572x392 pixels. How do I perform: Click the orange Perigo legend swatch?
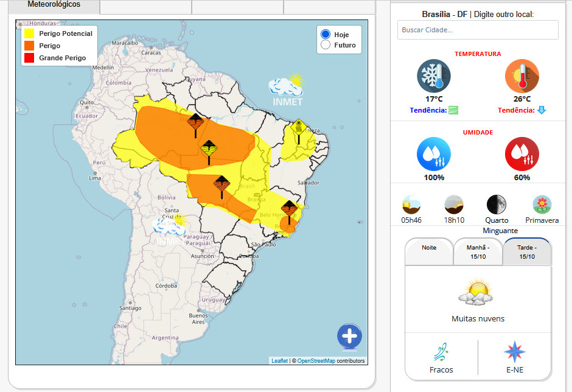point(29,46)
